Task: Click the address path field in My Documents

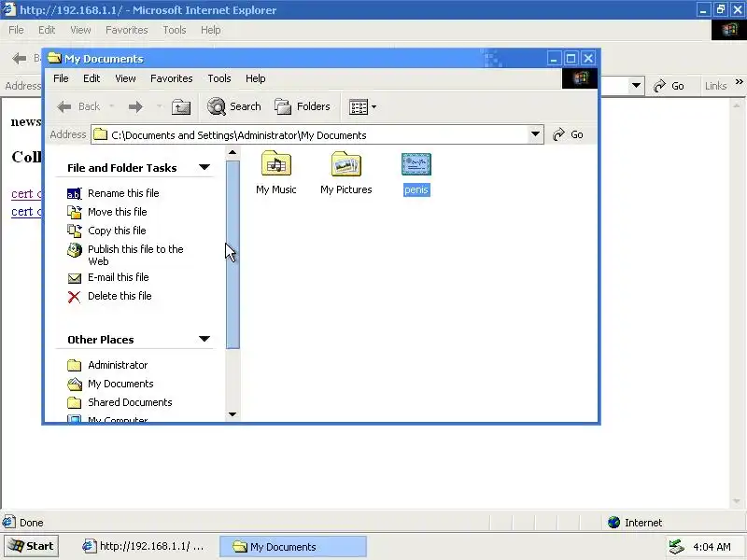Action: pyautogui.click(x=310, y=135)
